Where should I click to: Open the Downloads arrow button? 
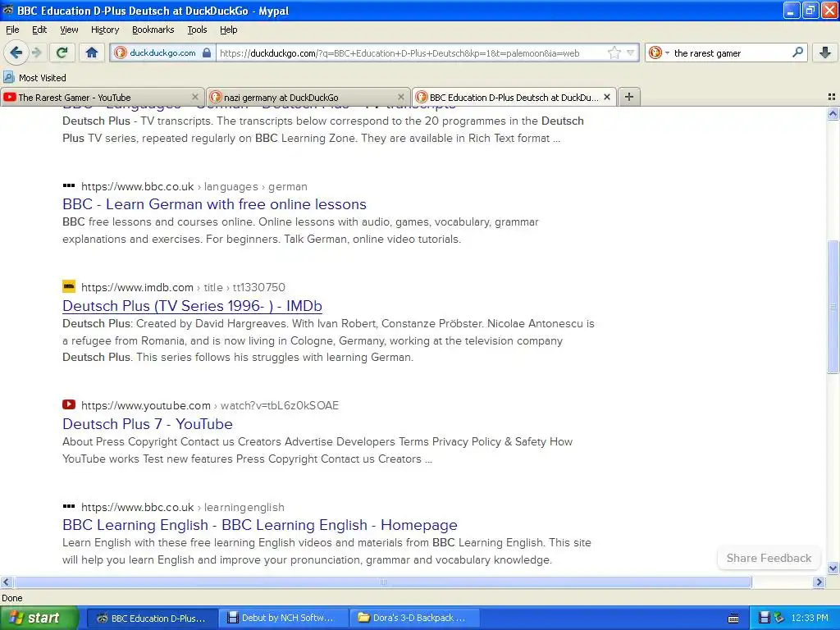click(x=825, y=52)
